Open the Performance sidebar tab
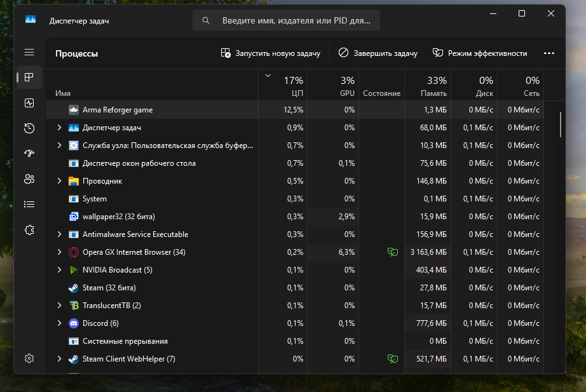The height and width of the screenshot is (392, 586). coord(29,103)
